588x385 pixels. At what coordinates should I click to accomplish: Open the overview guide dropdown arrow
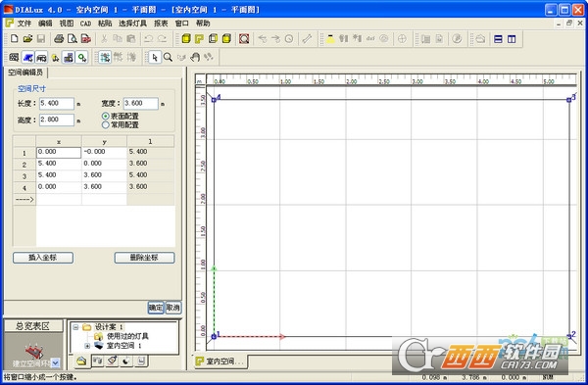[56, 362]
